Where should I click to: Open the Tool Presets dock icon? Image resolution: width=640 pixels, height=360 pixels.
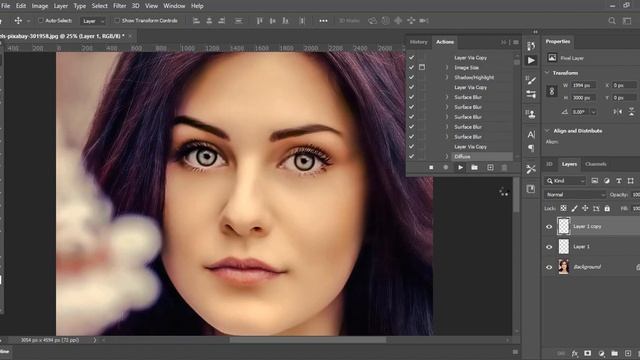click(x=531, y=169)
